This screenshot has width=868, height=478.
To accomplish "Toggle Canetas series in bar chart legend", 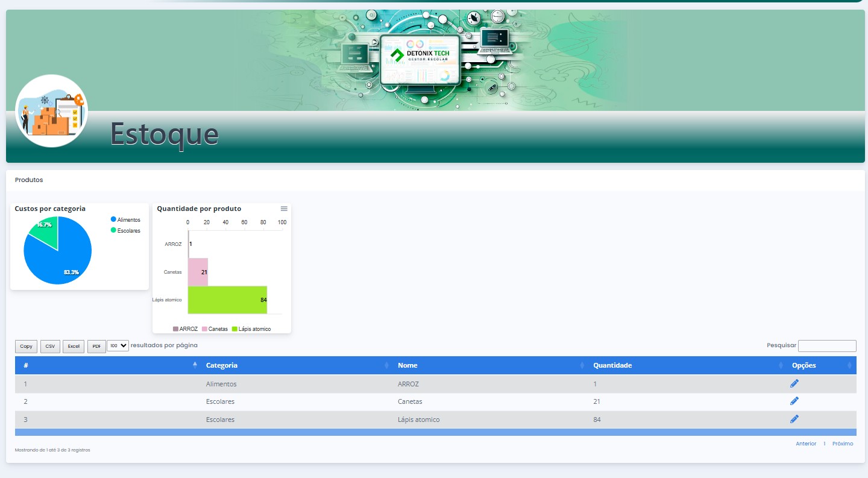I will pos(215,329).
